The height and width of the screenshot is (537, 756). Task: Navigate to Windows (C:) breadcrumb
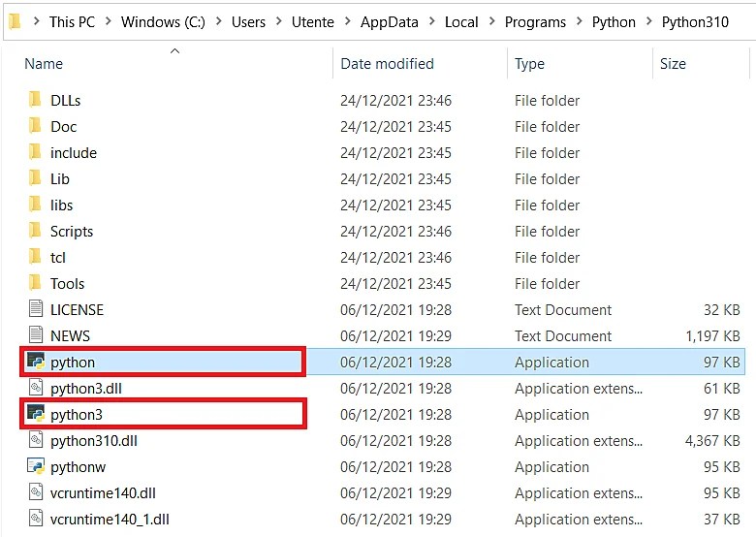point(163,21)
